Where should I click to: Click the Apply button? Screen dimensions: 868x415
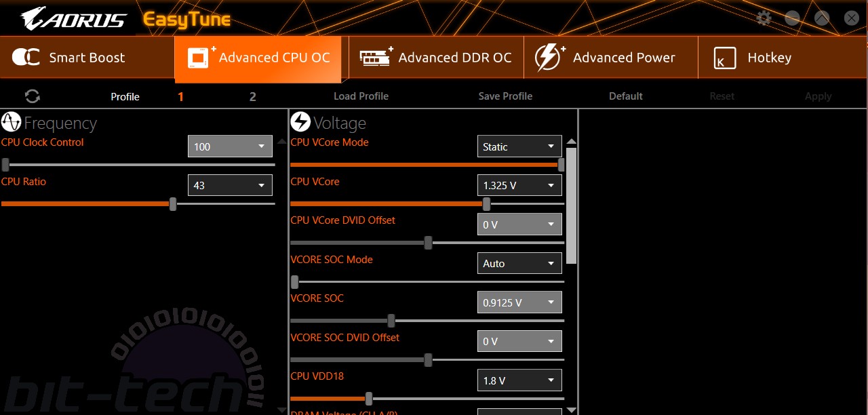tap(818, 96)
